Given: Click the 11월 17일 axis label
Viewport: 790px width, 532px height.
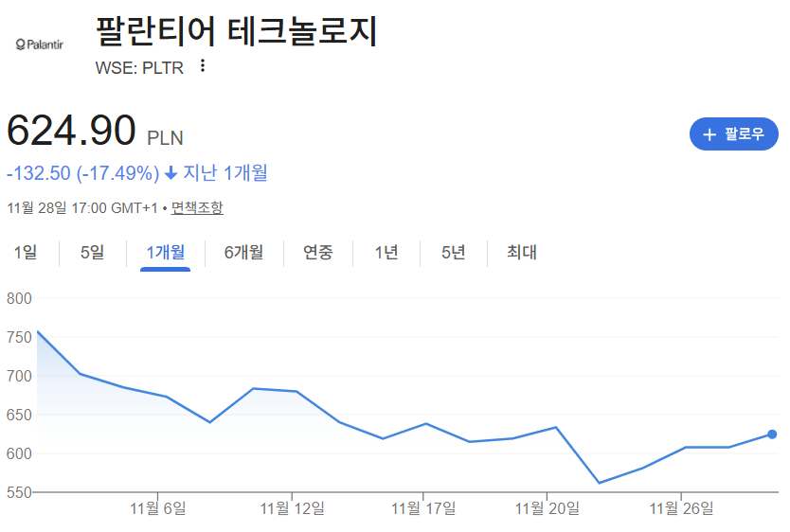Looking at the screenshot, I should (423, 508).
